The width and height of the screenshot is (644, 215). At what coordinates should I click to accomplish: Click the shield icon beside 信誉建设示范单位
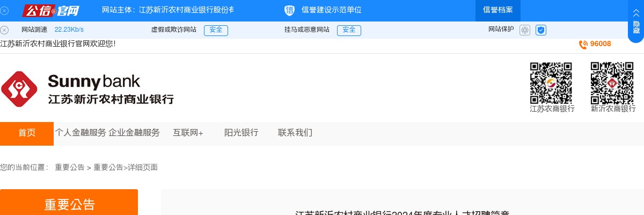(x=289, y=10)
